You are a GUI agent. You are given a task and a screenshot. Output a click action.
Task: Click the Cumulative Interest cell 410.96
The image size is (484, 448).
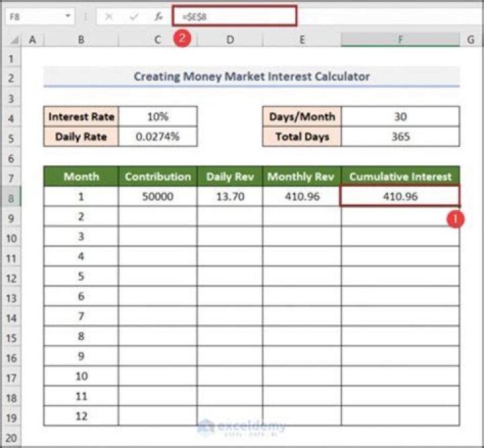coord(401,196)
